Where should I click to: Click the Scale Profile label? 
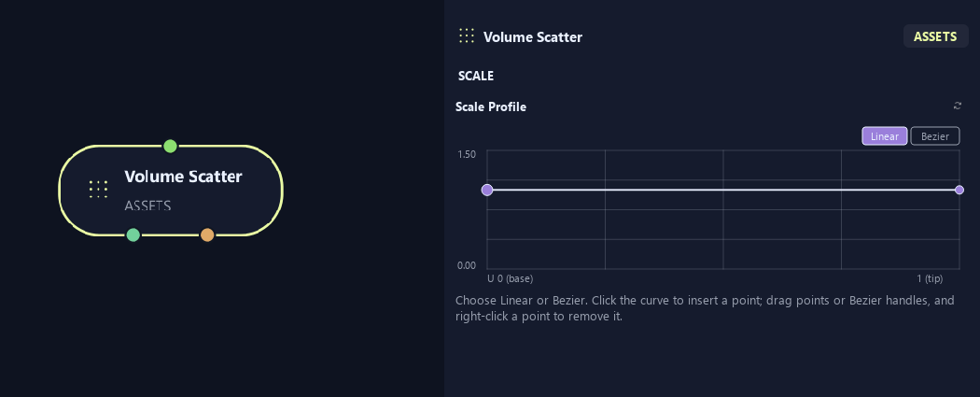[491, 106]
